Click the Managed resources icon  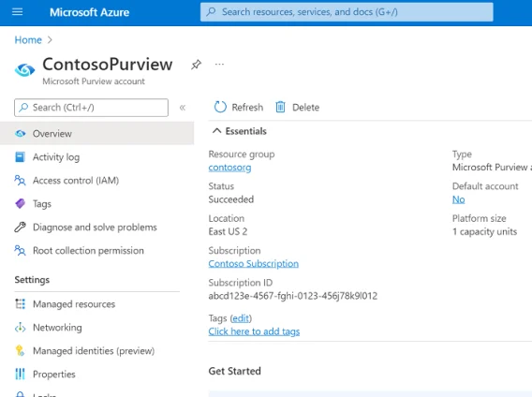tap(20, 303)
